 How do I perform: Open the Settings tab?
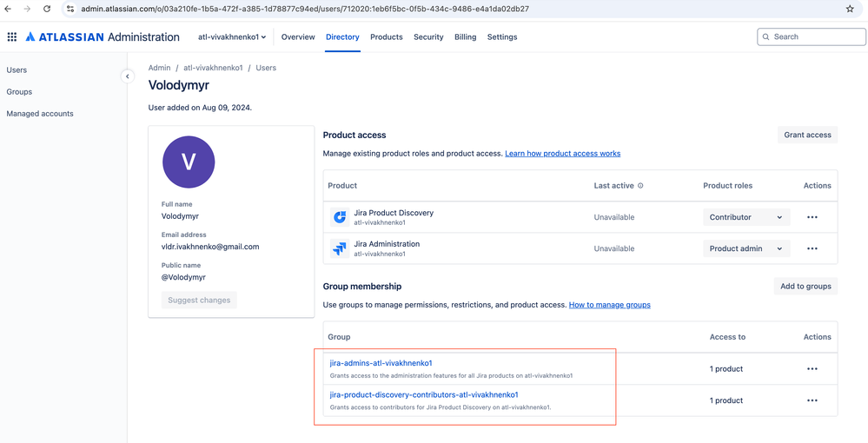[x=502, y=37]
